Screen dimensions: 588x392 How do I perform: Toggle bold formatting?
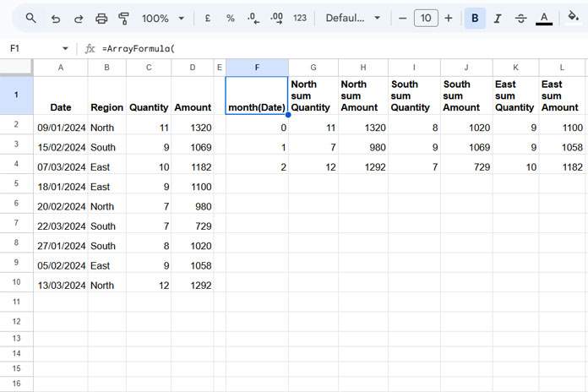click(x=475, y=18)
